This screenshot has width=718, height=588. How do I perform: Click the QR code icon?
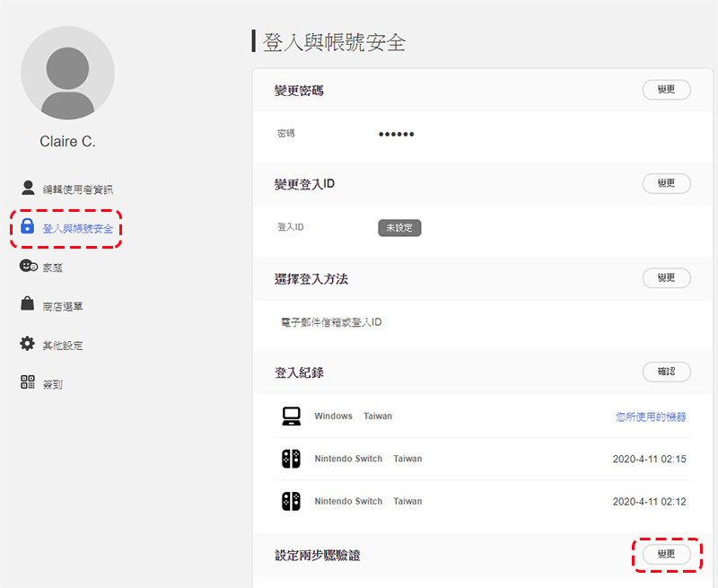pos(28,382)
